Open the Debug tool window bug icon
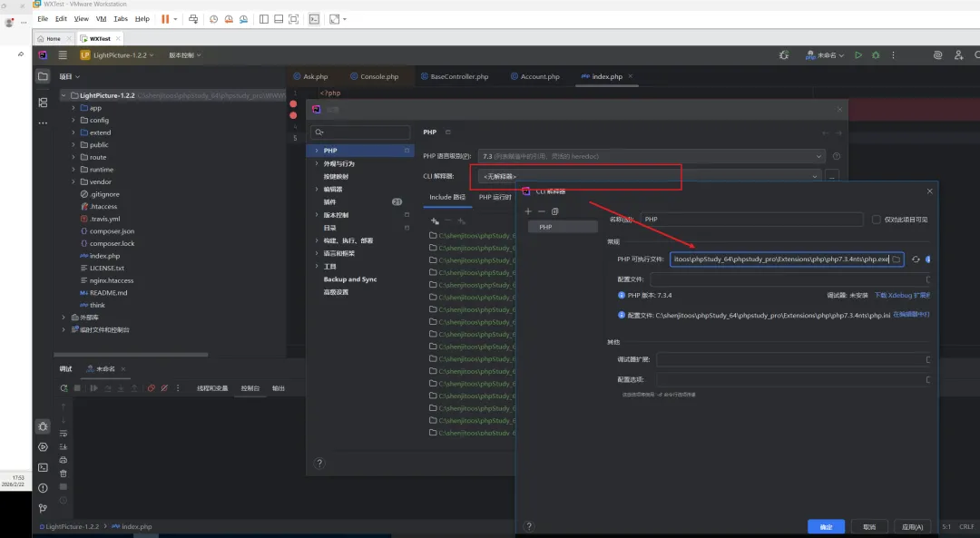 tap(43, 426)
